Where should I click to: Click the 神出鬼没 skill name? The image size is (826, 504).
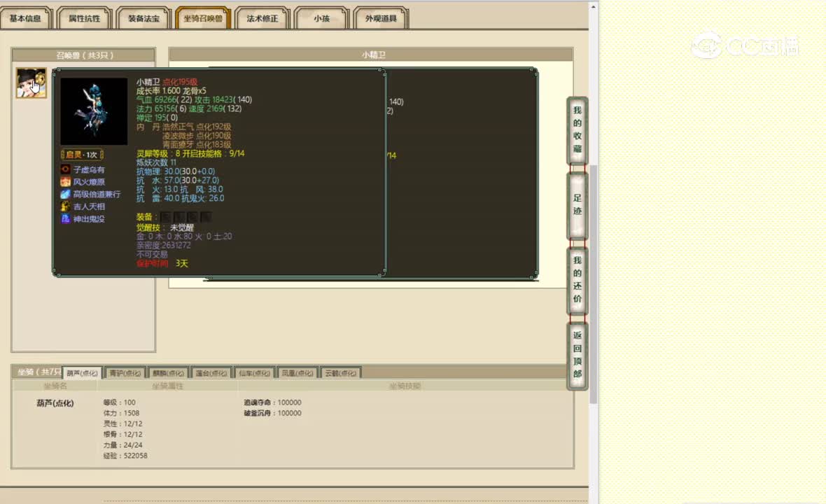pos(88,218)
